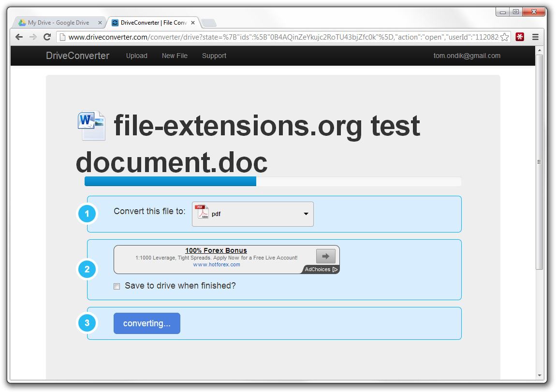Click the DriveConverter tab favicon

[115, 23]
